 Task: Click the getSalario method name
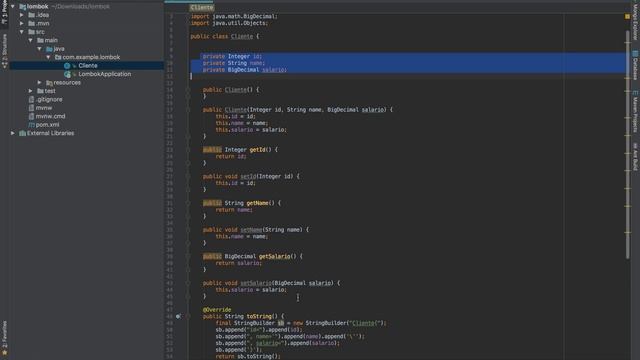click(274, 256)
